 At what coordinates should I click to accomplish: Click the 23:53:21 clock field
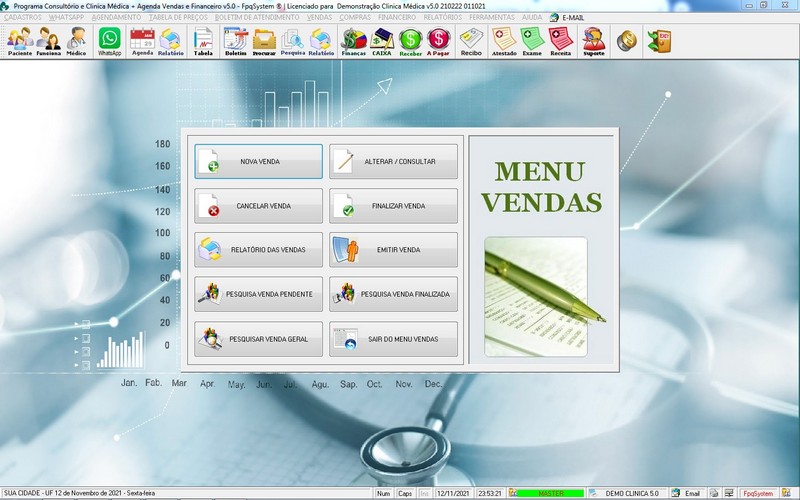pos(489,493)
